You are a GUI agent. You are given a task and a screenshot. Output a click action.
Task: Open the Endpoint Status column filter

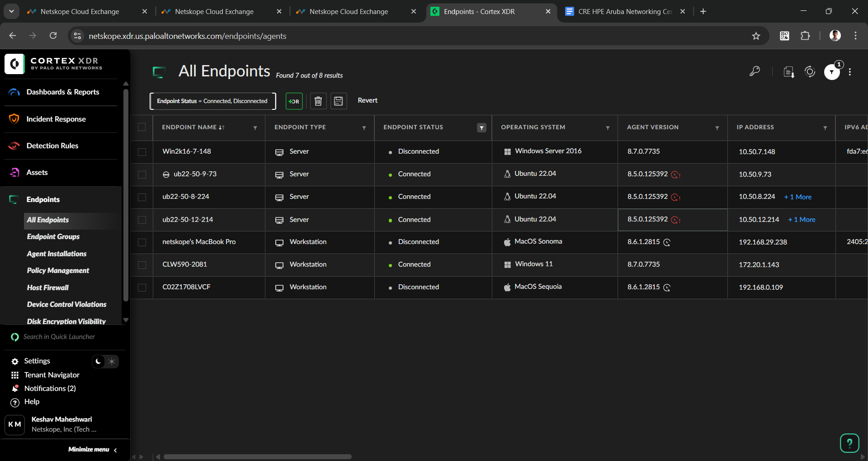(x=481, y=128)
